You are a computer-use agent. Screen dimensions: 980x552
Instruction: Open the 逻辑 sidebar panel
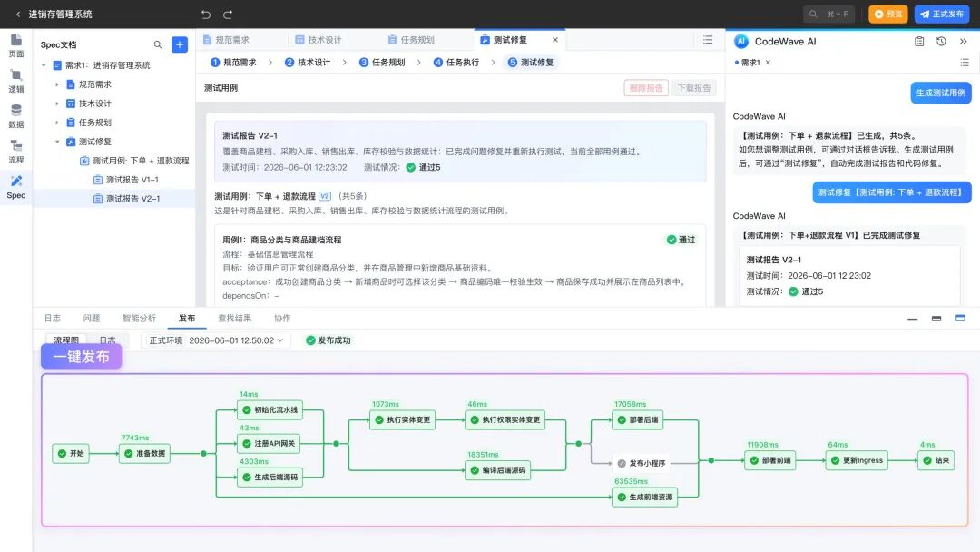click(x=16, y=82)
